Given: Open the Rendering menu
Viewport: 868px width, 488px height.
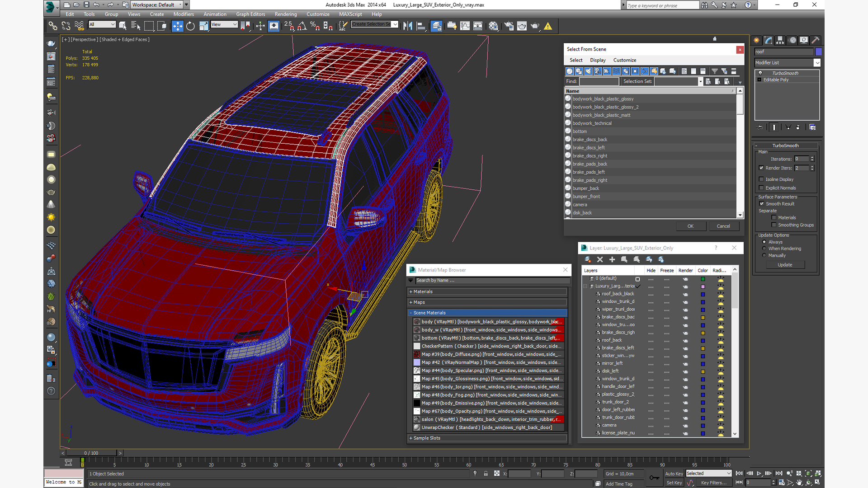Looking at the screenshot, I should [x=286, y=14].
